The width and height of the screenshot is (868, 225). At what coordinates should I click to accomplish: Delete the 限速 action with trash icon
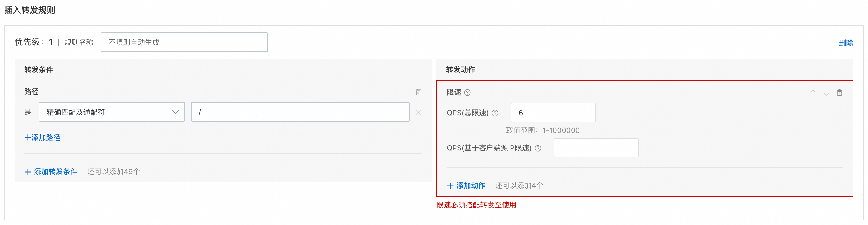coord(839,92)
